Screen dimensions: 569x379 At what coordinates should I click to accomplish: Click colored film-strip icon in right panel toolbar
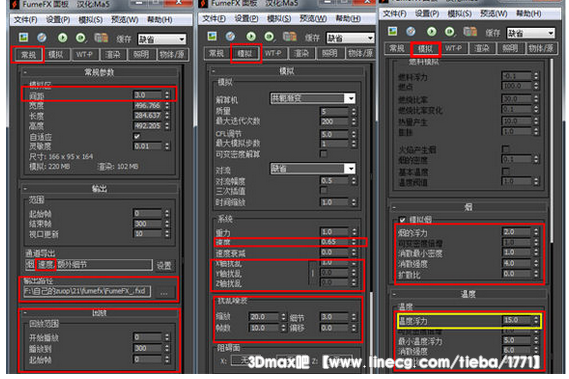(x=470, y=32)
